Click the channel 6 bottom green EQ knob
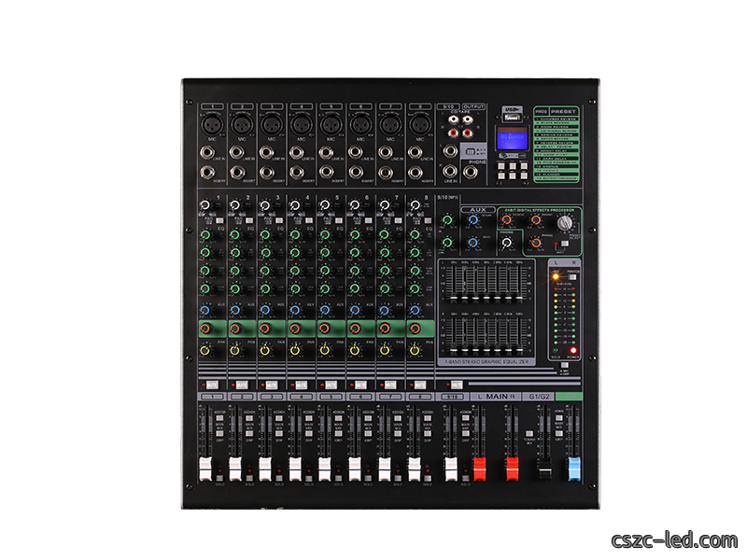This screenshot has height=560, width=747. tap(355, 288)
